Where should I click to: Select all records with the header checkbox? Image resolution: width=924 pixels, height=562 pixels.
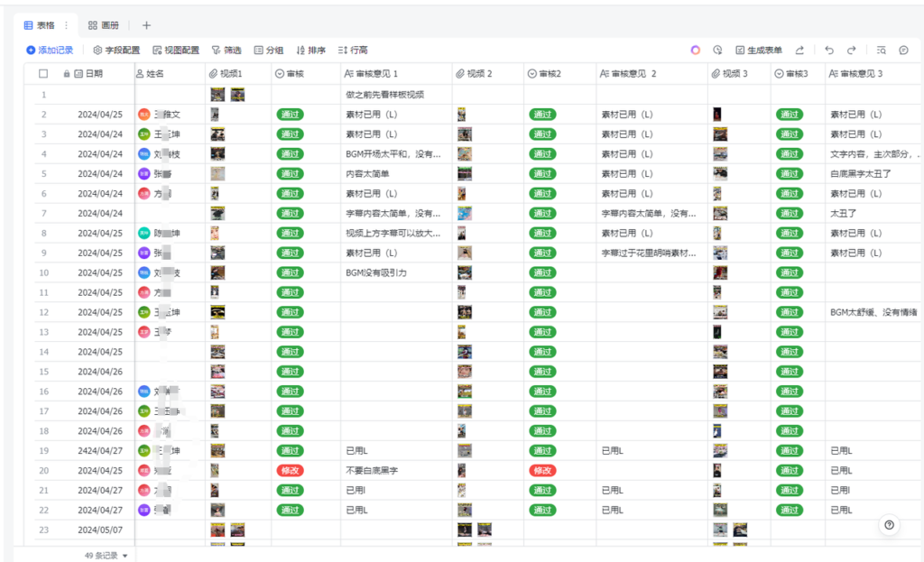(43, 73)
